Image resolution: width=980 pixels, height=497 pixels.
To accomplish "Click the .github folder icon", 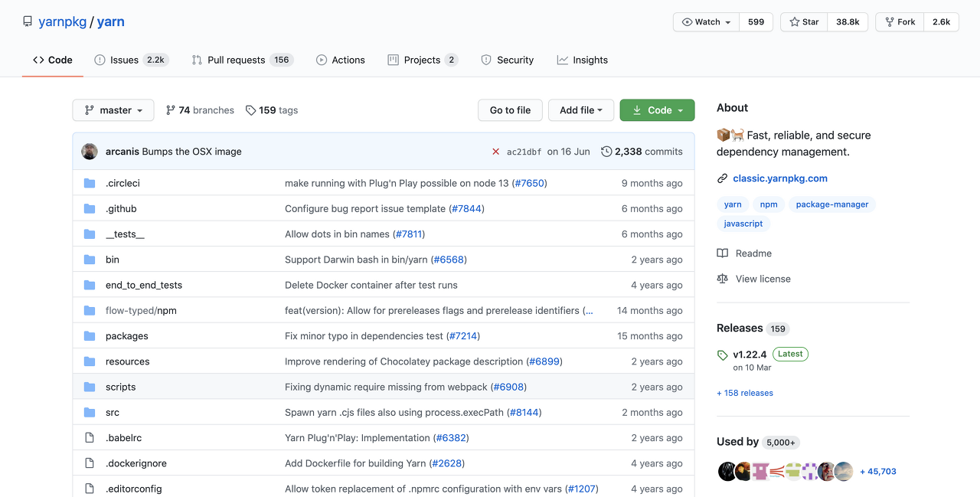I will click(x=90, y=208).
